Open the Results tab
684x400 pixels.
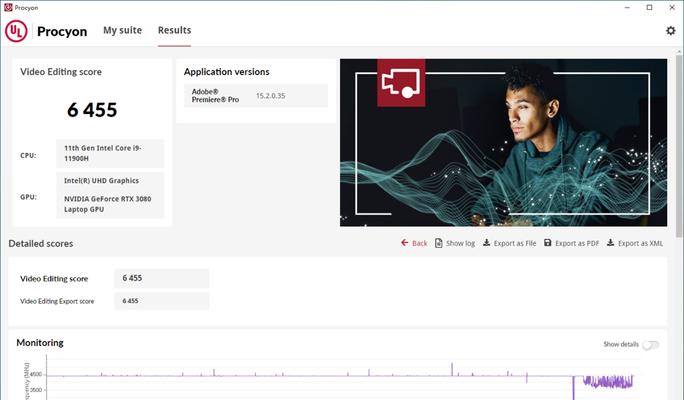(174, 31)
